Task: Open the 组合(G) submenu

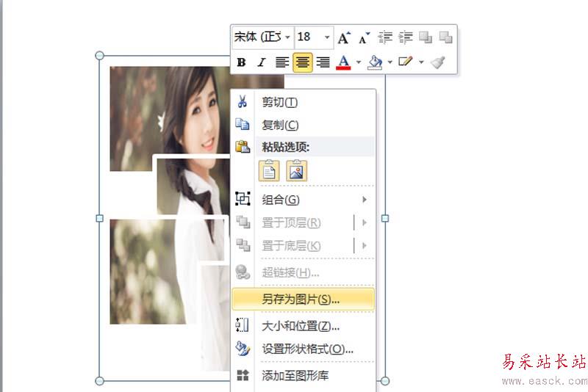Action: click(x=304, y=200)
